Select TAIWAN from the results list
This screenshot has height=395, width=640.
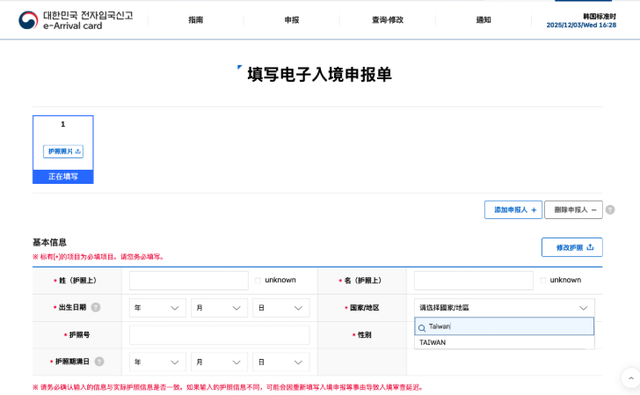point(504,342)
